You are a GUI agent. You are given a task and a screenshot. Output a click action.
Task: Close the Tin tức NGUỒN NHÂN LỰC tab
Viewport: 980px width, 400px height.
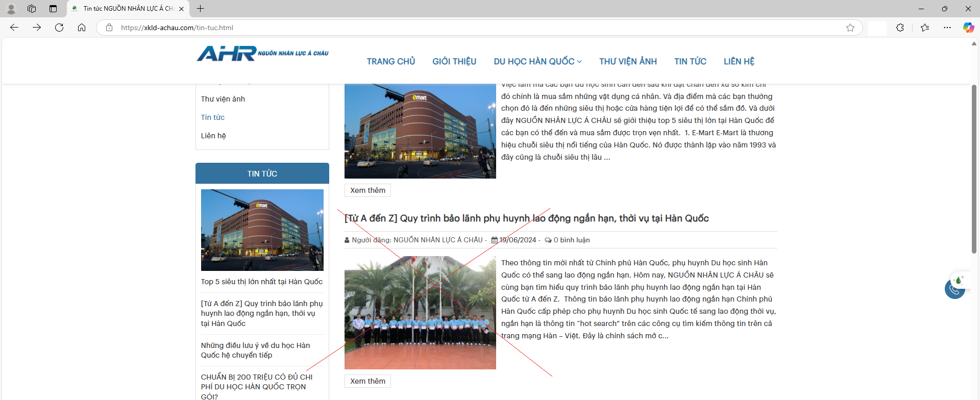[x=181, y=9]
